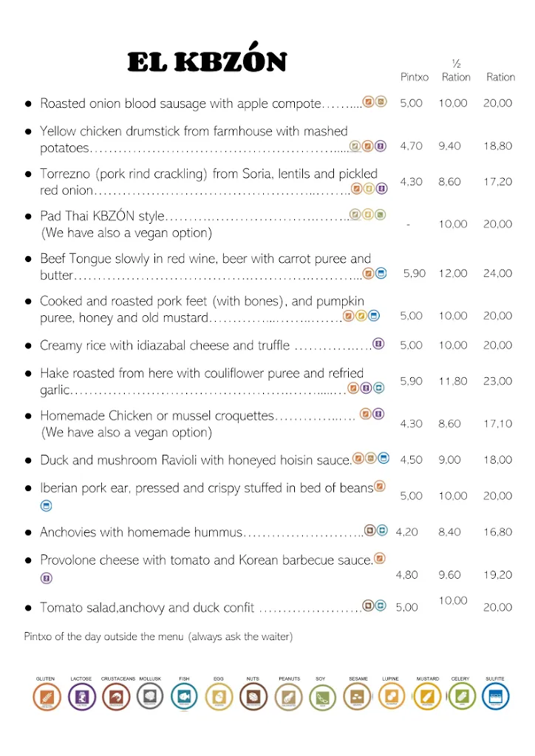Select the Mustard allergen icon

[427, 696]
